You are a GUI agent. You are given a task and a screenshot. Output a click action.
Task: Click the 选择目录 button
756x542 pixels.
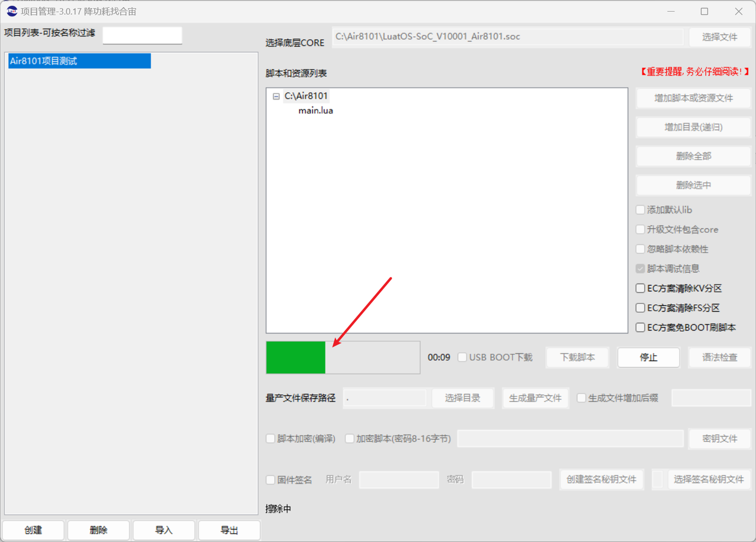point(462,398)
